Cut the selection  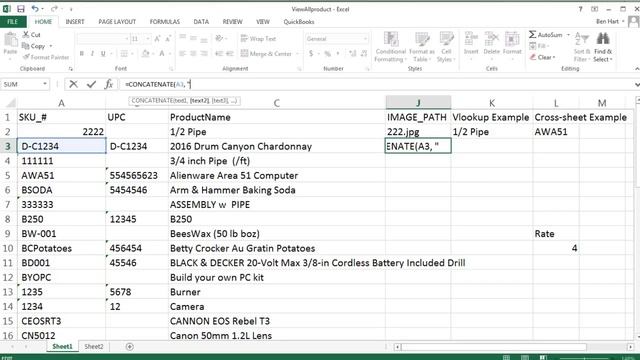(x=32, y=35)
